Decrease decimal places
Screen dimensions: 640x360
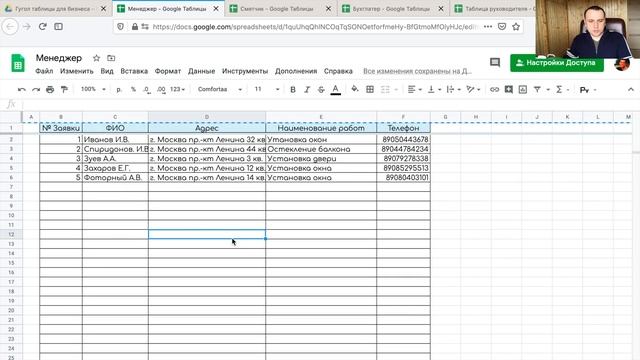(x=147, y=89)
